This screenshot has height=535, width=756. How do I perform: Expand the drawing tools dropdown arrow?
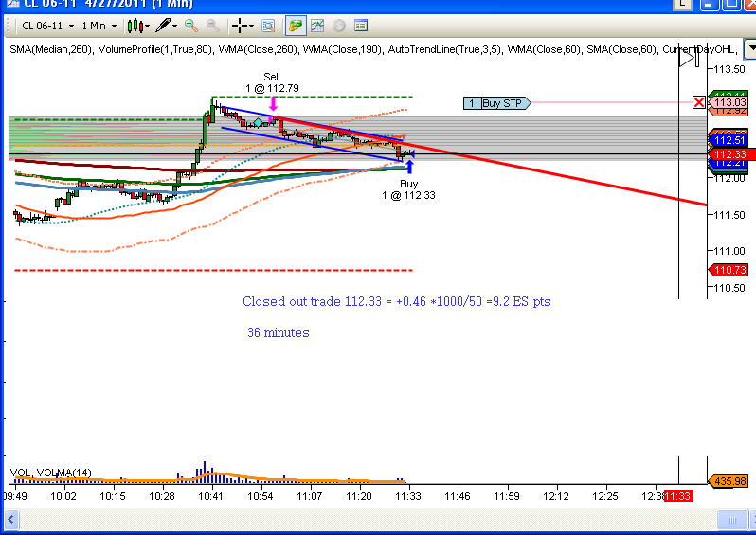coord(174,26)
